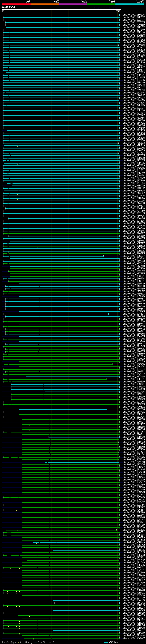
Task: Click the red 20% identity legend segment
Action: tap(16, 4)
